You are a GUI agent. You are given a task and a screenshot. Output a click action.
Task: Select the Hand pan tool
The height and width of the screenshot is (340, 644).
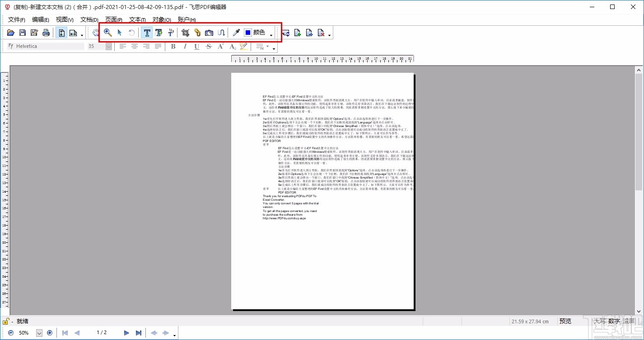[x=95, y=33]
